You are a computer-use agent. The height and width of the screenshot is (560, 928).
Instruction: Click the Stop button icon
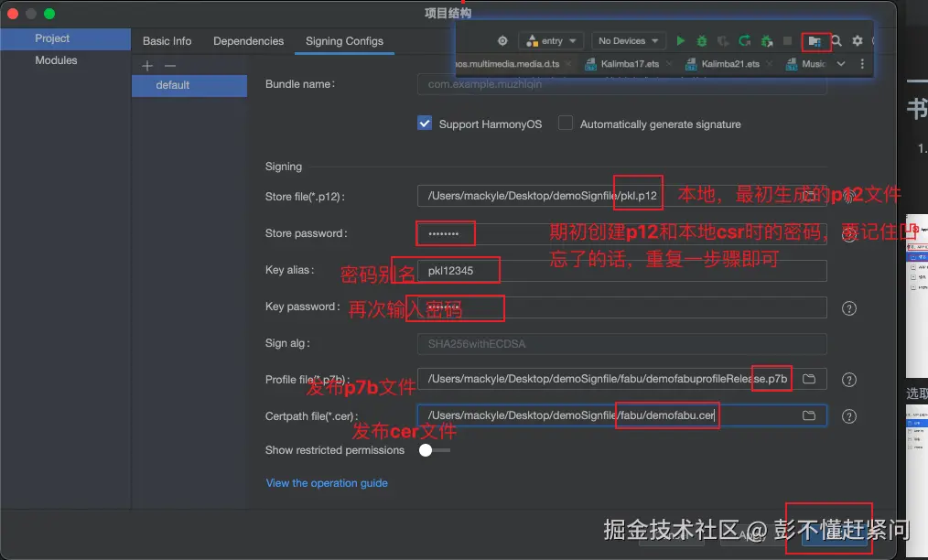(786, 41)
